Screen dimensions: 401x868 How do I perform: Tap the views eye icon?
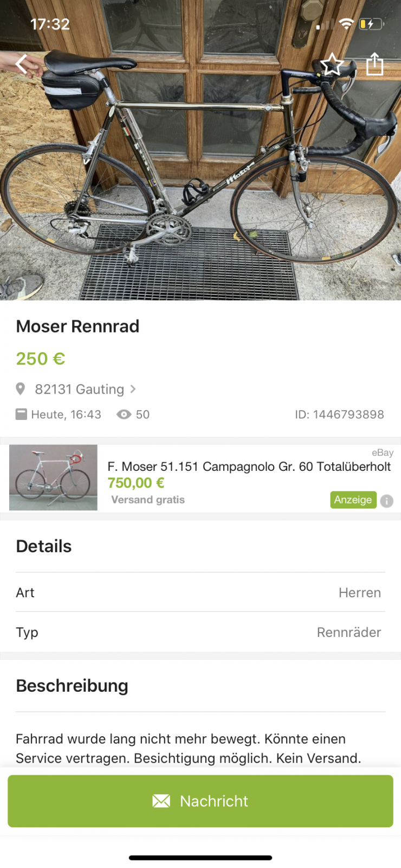pyautogui.click(x=124, y=414)
